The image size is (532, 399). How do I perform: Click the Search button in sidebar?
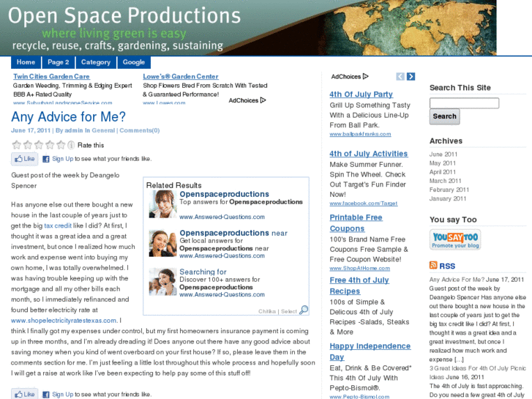(444, 116)
